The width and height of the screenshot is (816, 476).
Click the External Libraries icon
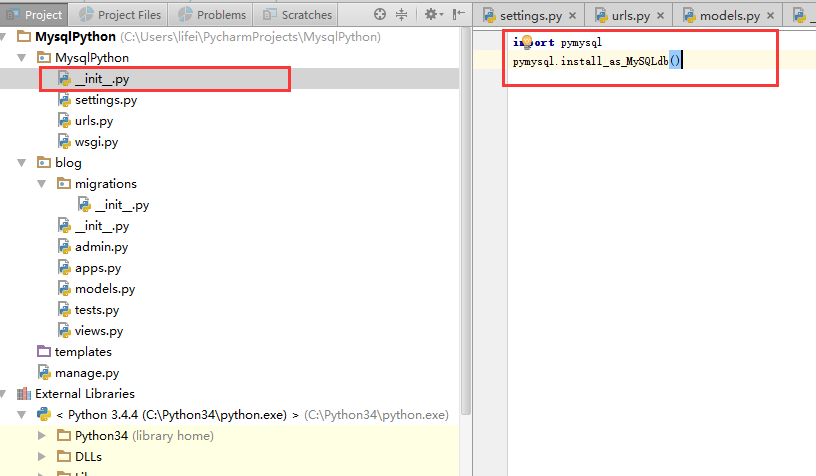[24, 394]
